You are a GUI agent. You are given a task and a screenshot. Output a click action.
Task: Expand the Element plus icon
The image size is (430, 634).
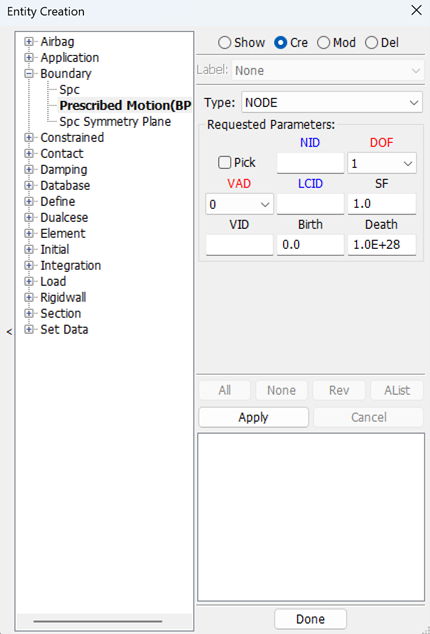pyautogui.click(x=29, y=234)
